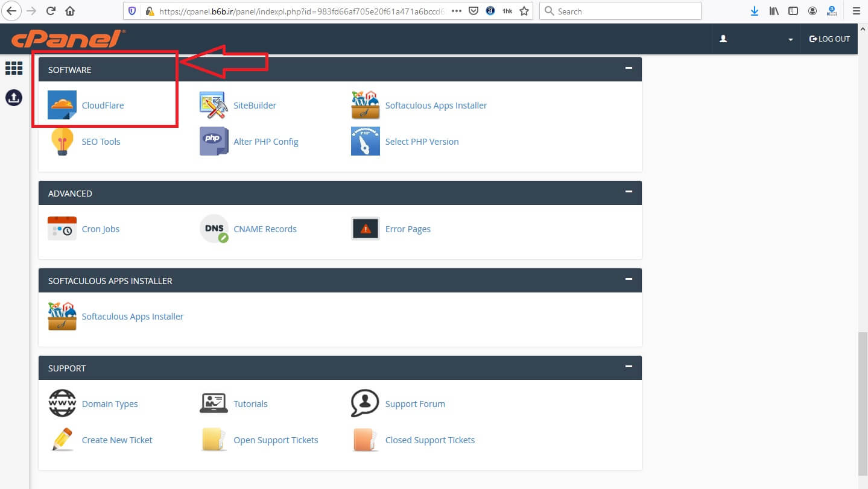Click the SiteBuilder icon
The height and width of the screenshot is (489, 868).
pyautogui.click(x=214, y=106)
